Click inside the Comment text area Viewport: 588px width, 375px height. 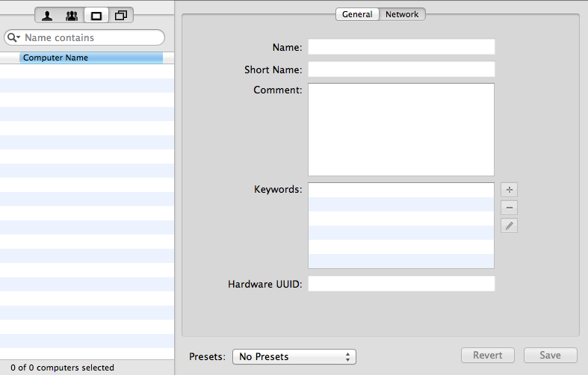[401, 129]
